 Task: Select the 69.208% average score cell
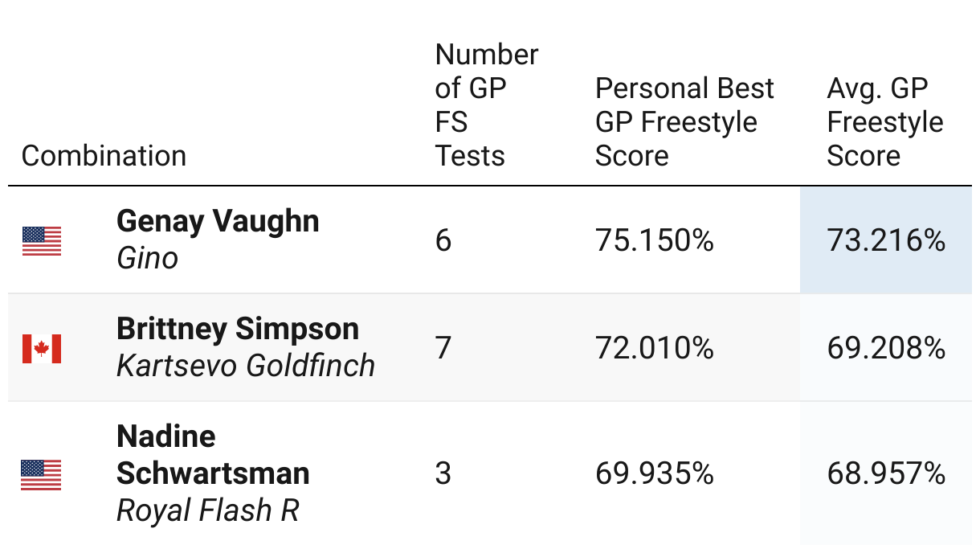[886, 347]
